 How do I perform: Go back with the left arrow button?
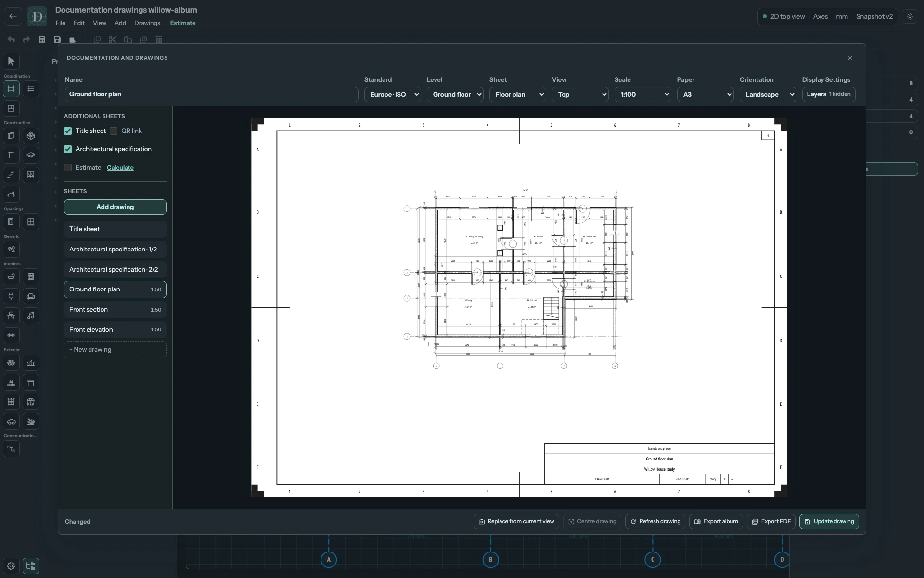point(13,16)
